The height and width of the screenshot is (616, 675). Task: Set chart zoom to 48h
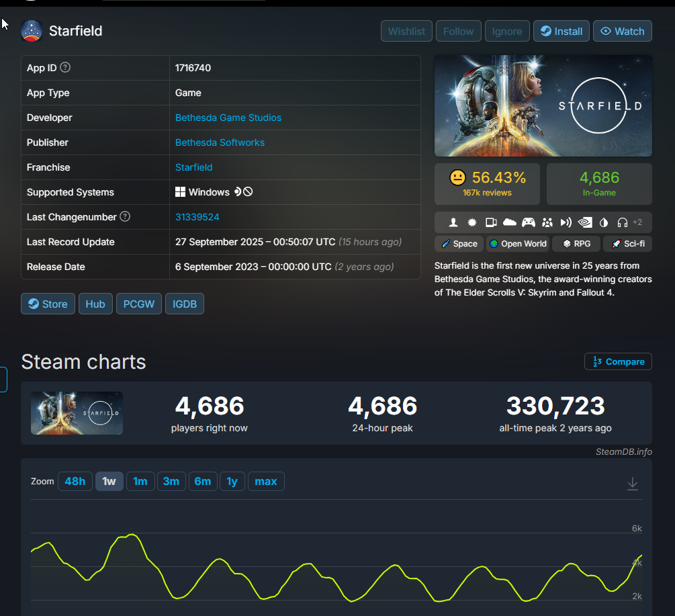(75, 481)
